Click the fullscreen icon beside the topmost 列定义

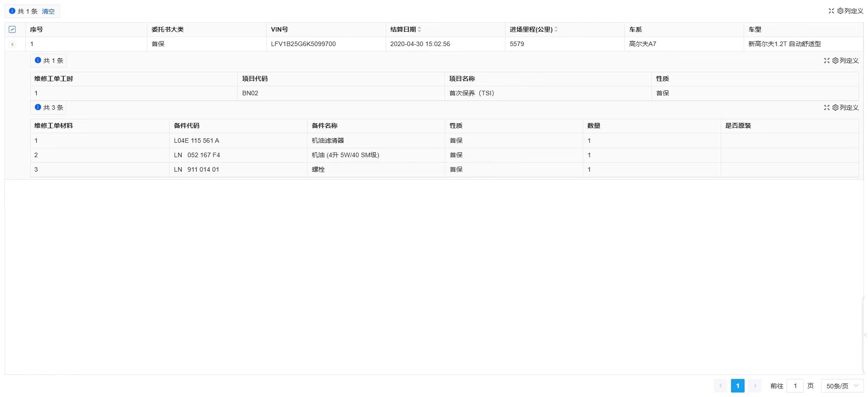point(831,11)
